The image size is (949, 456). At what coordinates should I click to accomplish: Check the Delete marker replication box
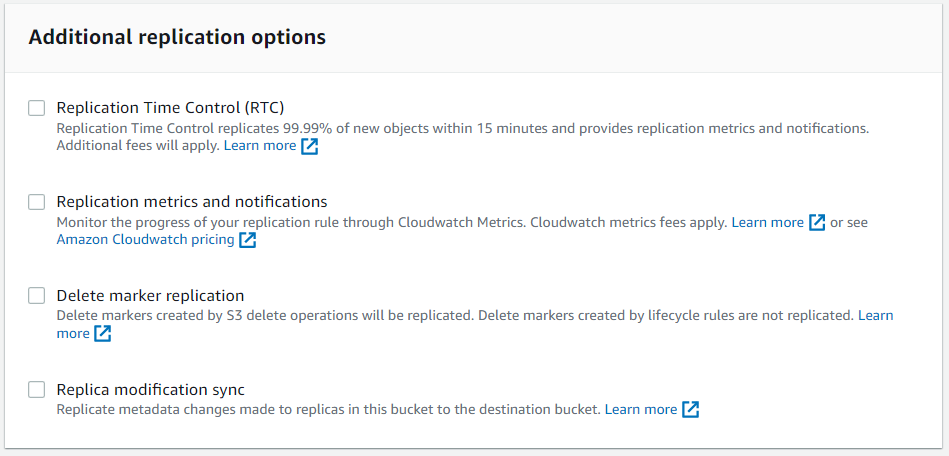click(37, 296)
